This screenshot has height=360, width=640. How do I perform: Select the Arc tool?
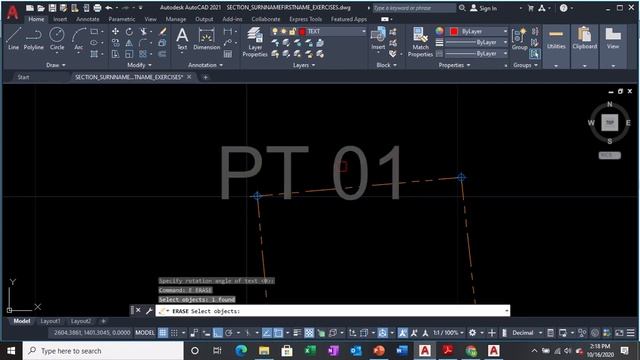(78, 39)
